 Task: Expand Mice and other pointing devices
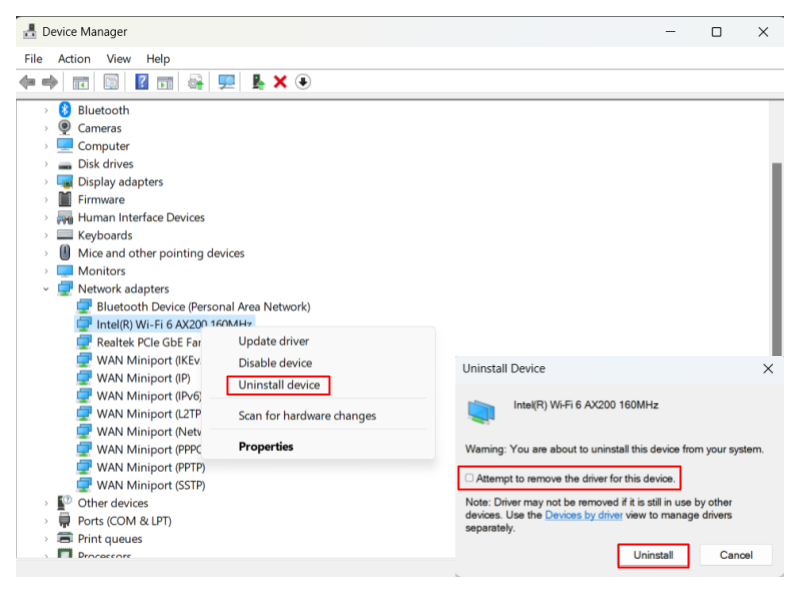tap(46, 253)
